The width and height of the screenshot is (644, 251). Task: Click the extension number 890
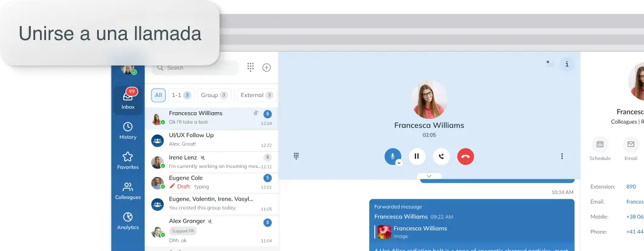(x=631, y=187)
